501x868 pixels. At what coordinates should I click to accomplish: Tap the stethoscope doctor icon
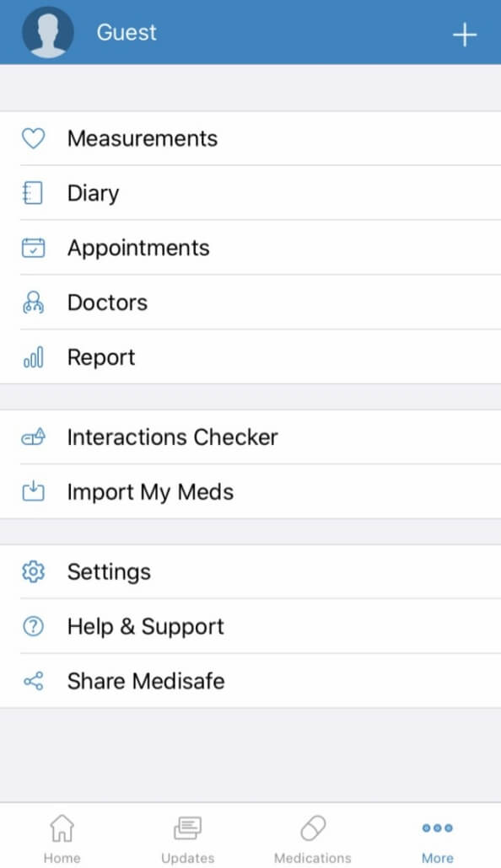pyautogui.click(x=33, y=303)
